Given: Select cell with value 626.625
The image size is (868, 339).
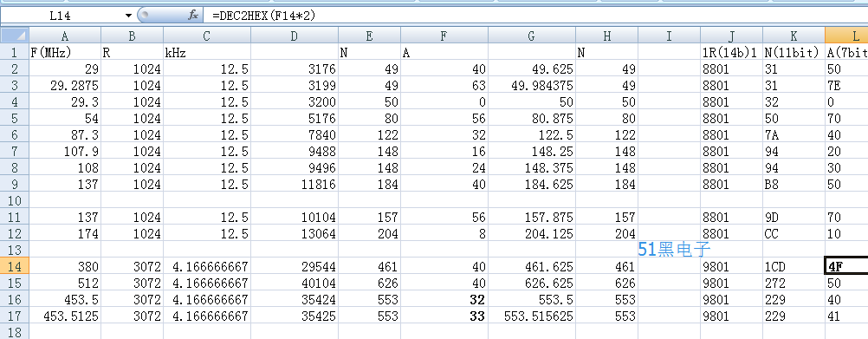Looking at the screenshot, I should point(531,283).
